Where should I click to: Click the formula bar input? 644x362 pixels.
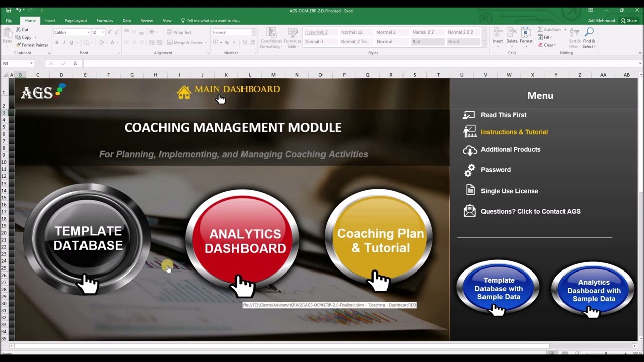[x=360, y=64]
